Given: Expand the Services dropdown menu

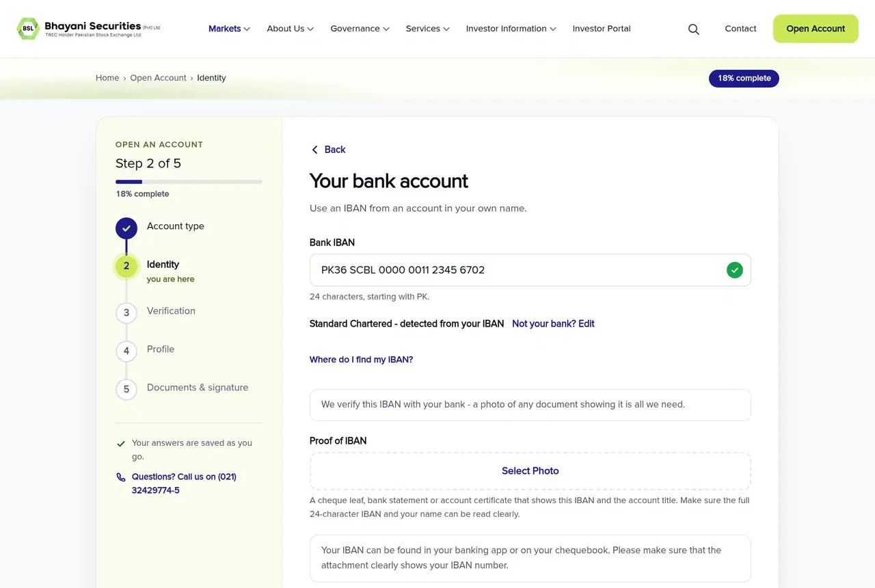Looking at the screenshot, I should point(427,29).
